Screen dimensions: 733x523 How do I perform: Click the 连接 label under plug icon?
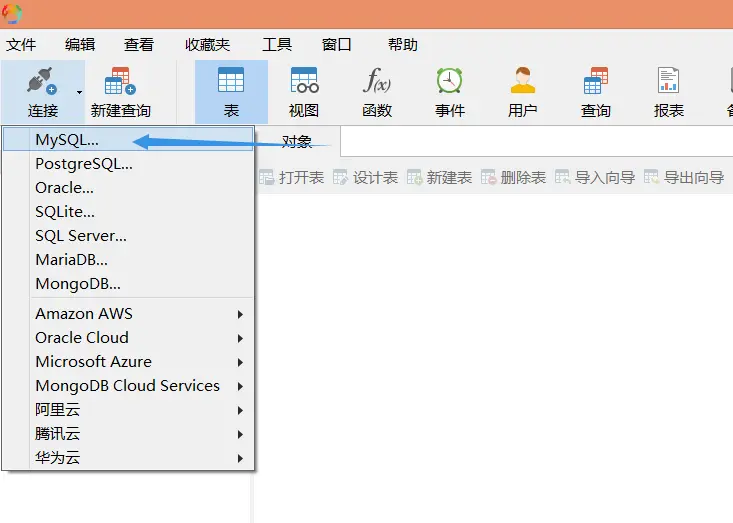pos(43,111)
